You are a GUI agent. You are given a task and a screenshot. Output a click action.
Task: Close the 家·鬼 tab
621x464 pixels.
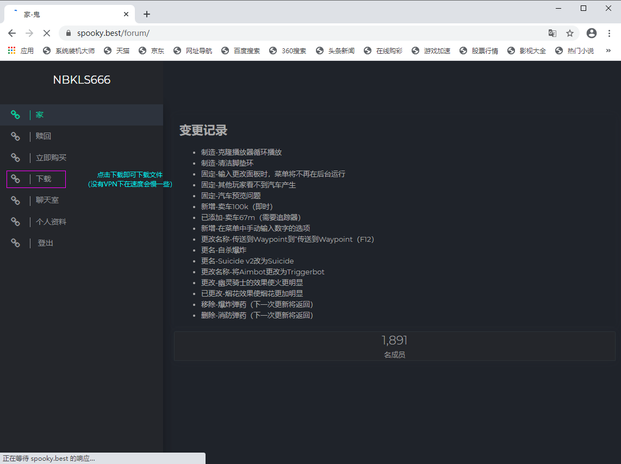pyautogui.click(x=126, y=14)
